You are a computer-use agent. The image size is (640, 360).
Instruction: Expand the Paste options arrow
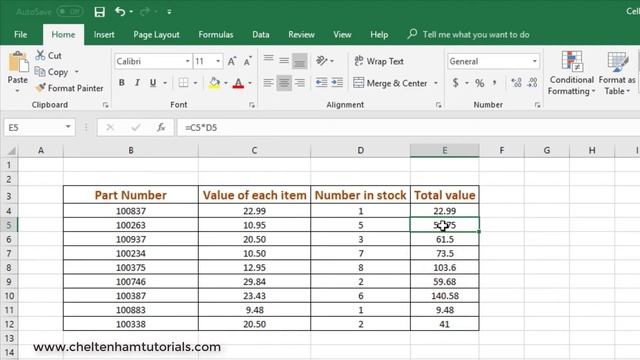tap(18, 91)
